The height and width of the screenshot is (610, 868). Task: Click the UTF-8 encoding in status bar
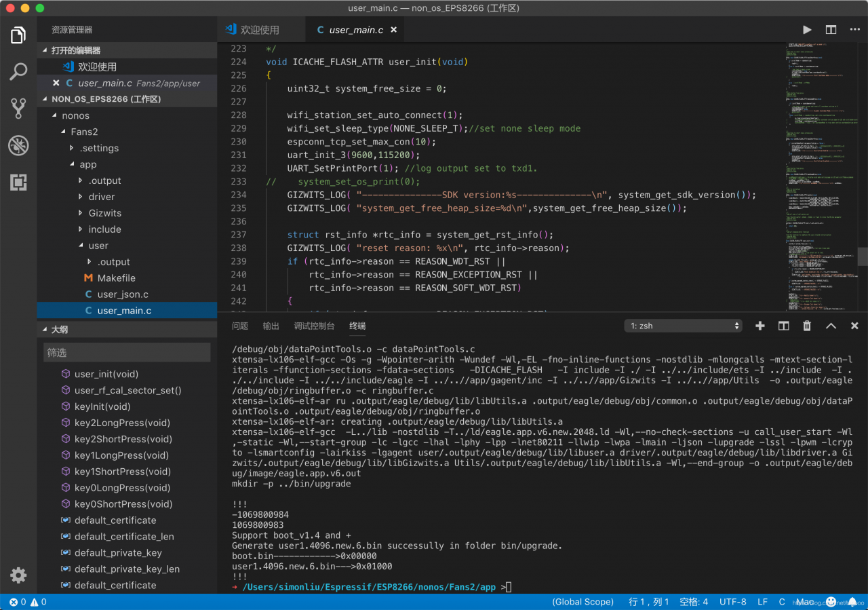[x=732, y=602]
